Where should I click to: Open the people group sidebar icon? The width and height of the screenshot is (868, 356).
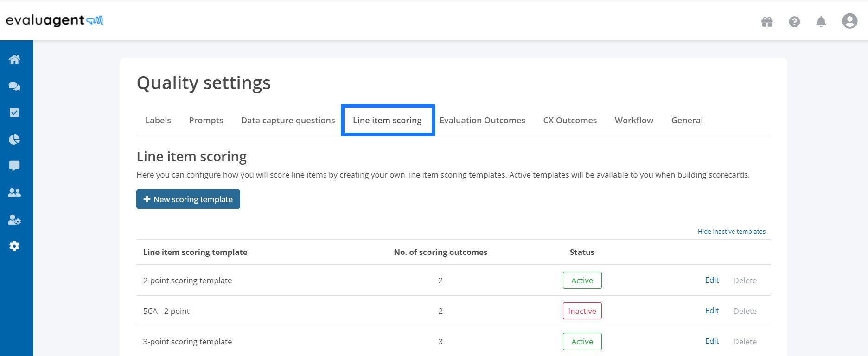(x=14, y=193)
